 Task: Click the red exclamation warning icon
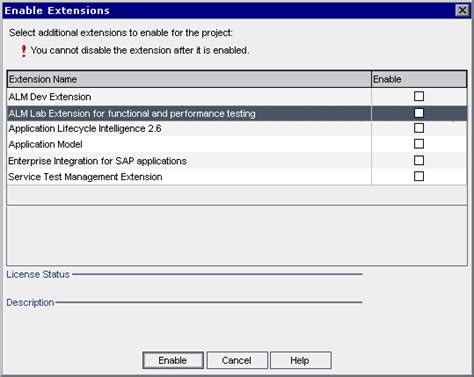[x=23, y=51]
